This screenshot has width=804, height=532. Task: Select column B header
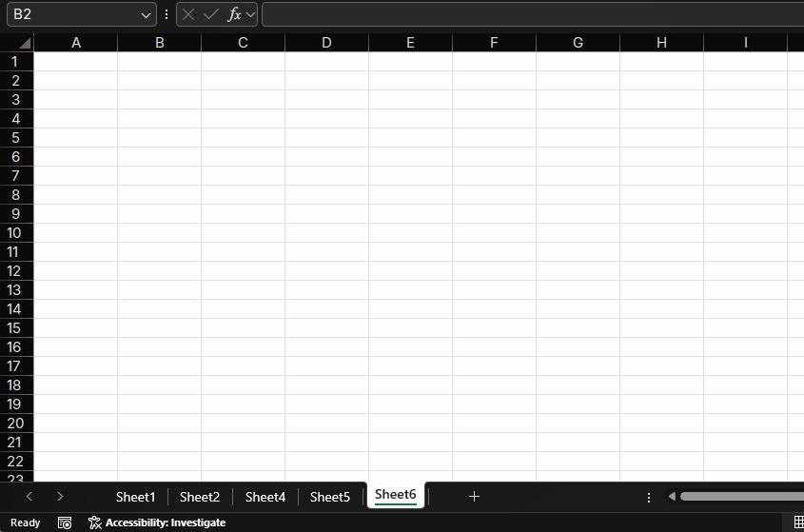160,43
